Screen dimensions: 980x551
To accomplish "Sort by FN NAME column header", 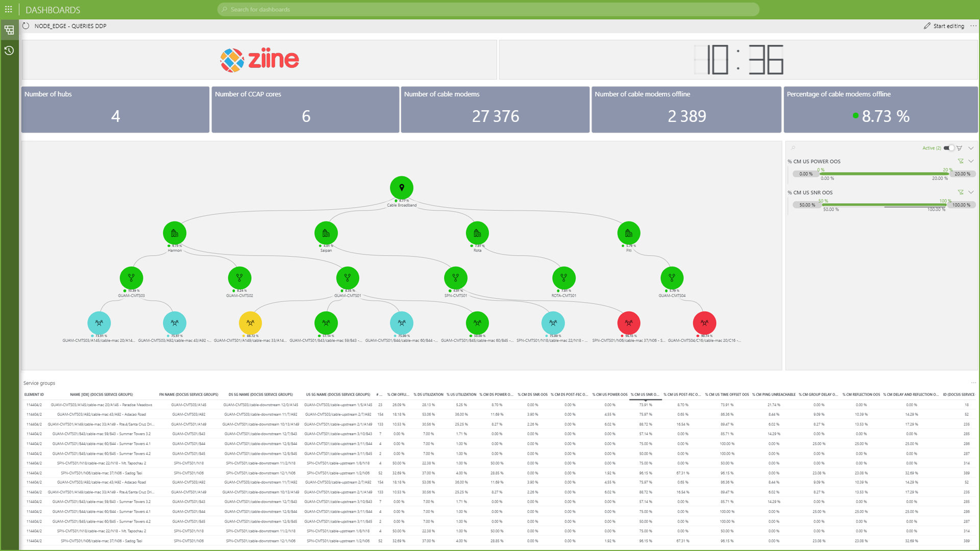I will [x=188, y=394].
